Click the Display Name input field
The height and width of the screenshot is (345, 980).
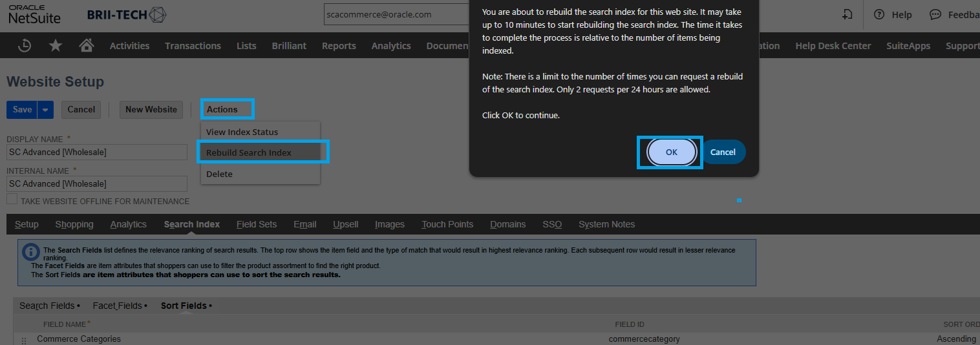tap(97, 152)
